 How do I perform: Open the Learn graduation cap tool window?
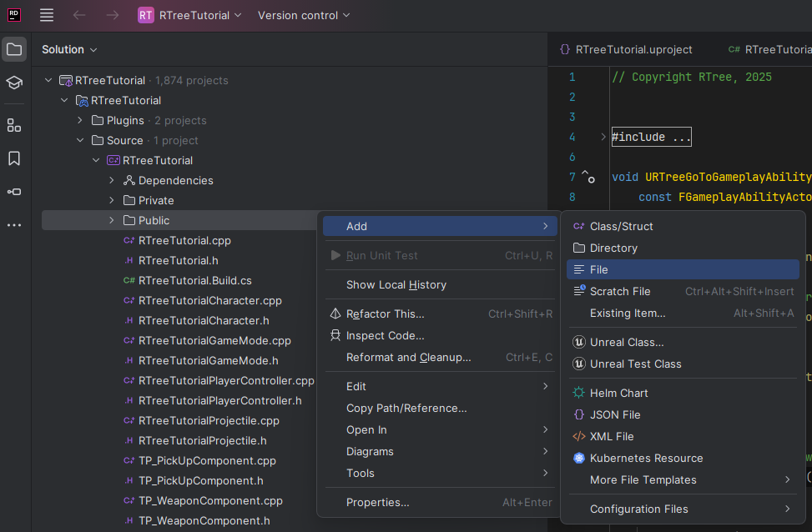[14, 83]
